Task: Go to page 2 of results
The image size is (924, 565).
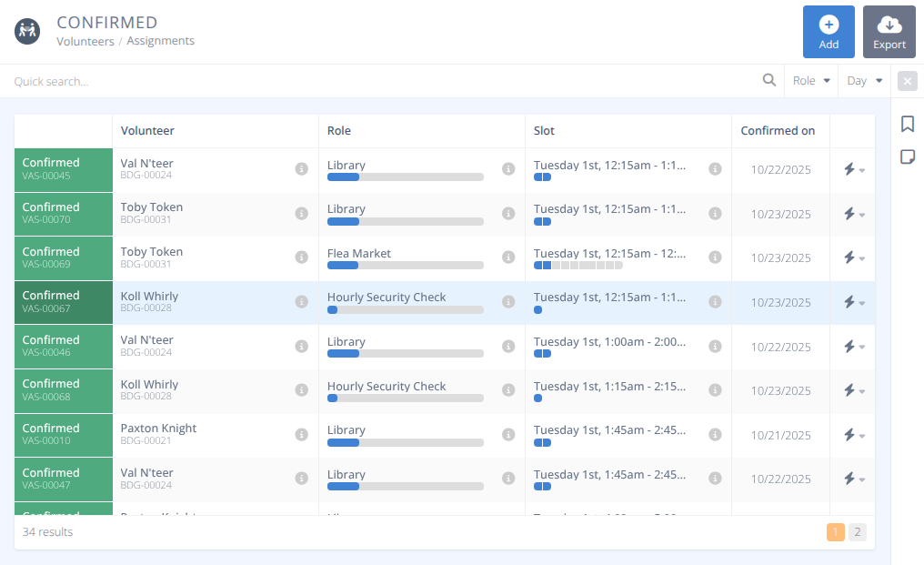Action: coord(857,532)
